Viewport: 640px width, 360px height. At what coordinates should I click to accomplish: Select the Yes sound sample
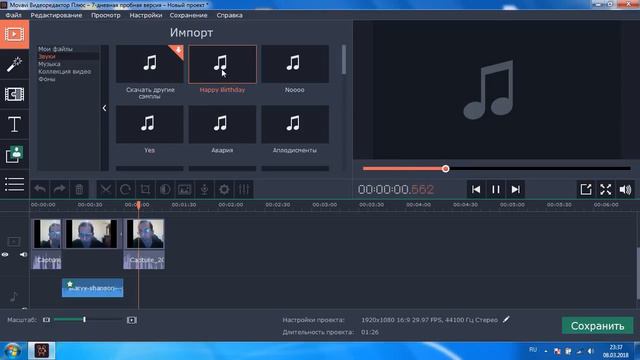tap(150, 124)
